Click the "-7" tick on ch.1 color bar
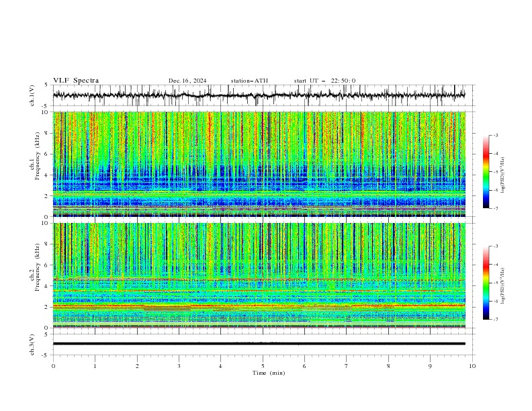The image size is (532, 411). pyautogui.click(x=496, y=209)
